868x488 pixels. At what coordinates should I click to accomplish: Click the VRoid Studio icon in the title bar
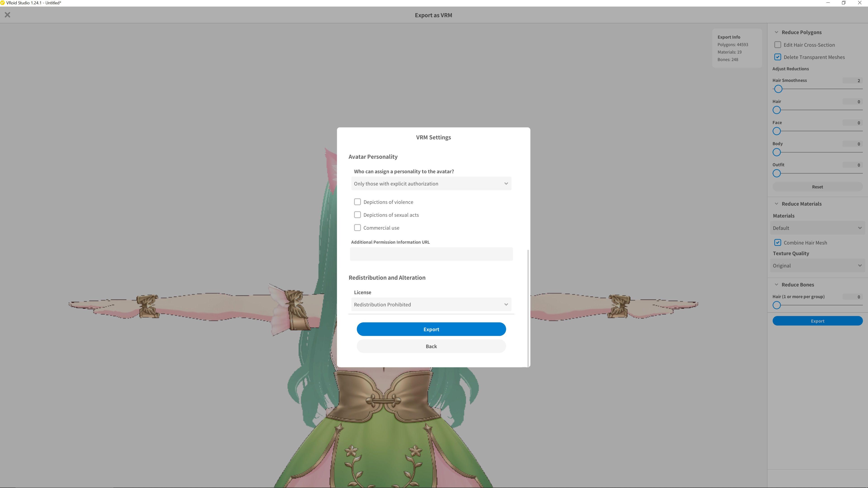pos(3,3)
